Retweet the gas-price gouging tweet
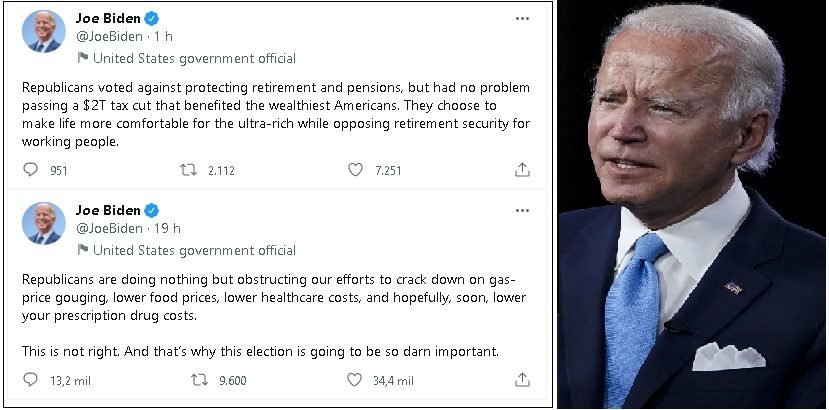 click(200, 380)
